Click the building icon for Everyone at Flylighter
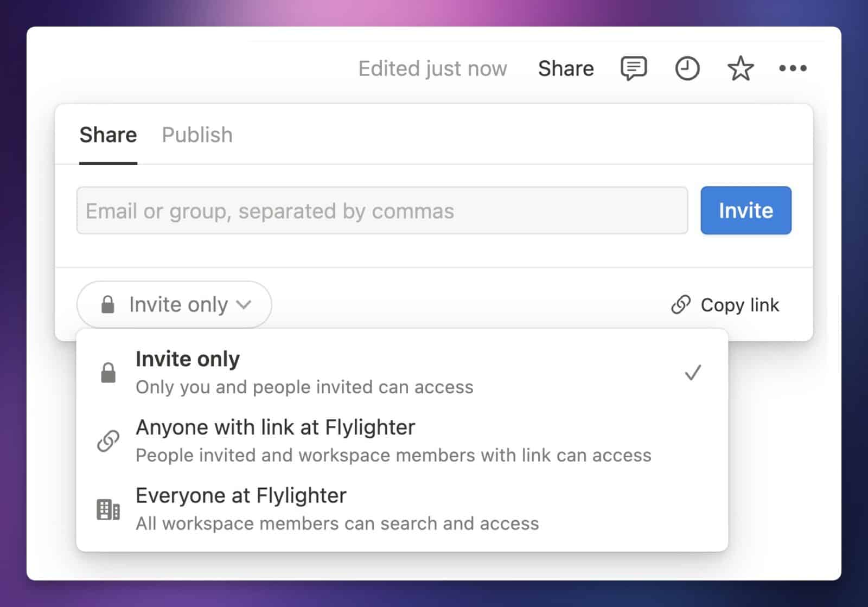Image resolution: width=868 pixels, height=607 pixels. pyautogui.click(x=108, y=509)
